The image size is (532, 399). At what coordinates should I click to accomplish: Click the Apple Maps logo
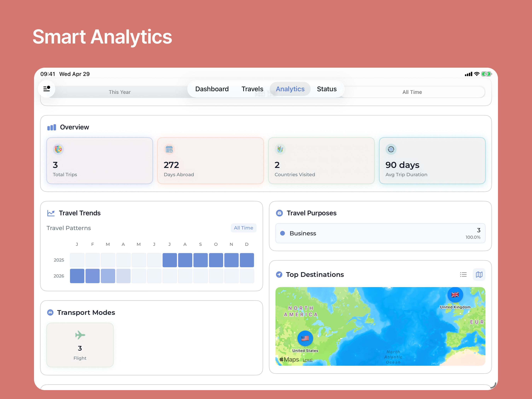click(x=289, y=359)
